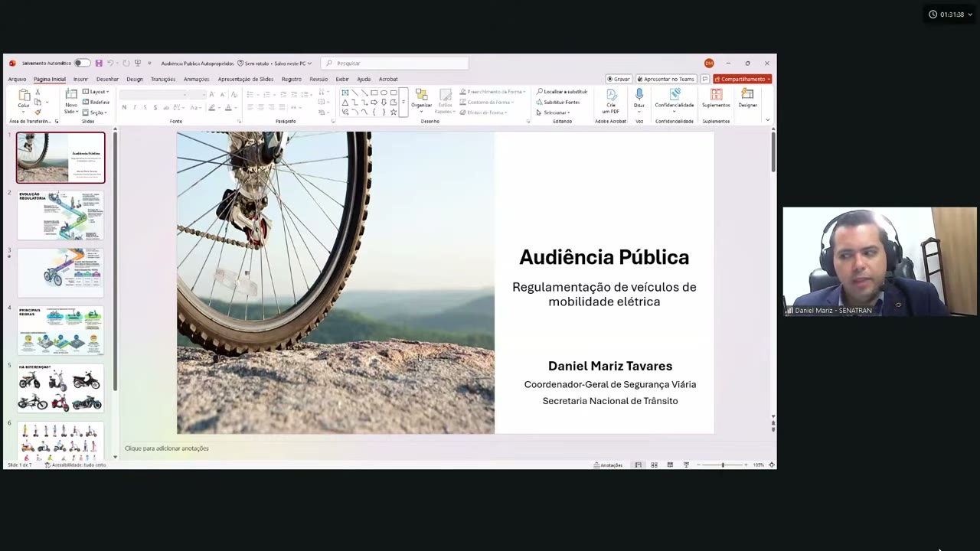Screen dimensions: 980x551
Task: Click the Undo arrow in the title bar
Action: point(110,64)
